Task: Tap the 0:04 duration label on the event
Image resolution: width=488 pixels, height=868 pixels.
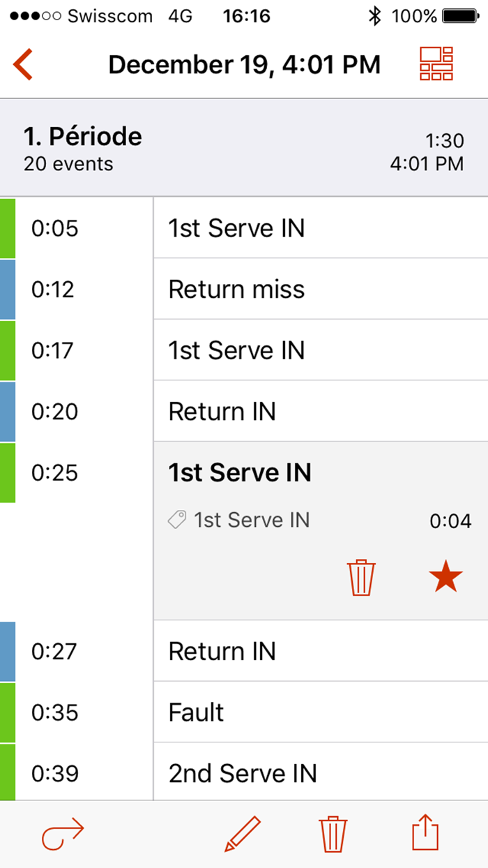Action: (451, 520)
